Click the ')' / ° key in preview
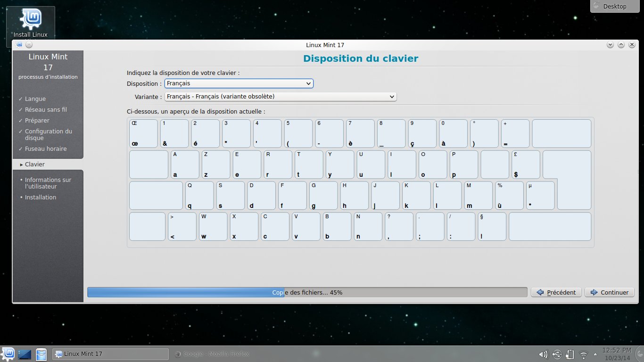This screenshot has height=362, width=644. [484, 133]
